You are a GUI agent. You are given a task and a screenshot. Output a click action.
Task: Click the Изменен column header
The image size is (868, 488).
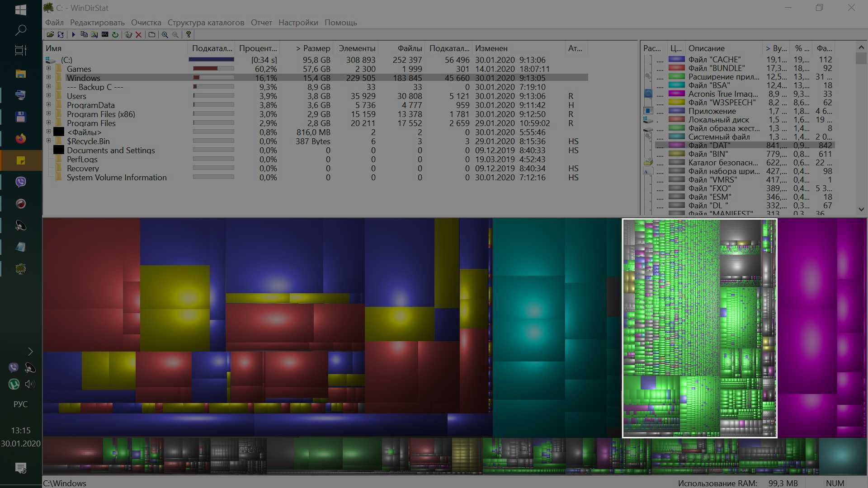pyautogui.click(x=491, y=48)
